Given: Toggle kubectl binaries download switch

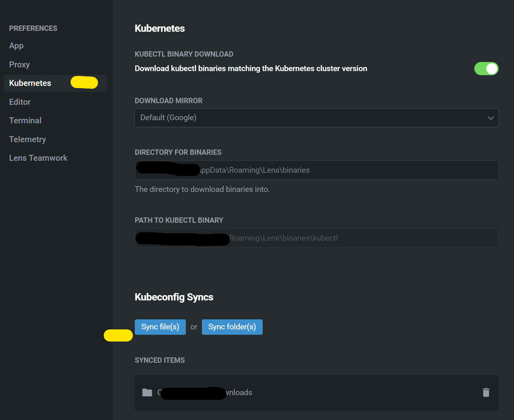Looking at the screenshot, I should pos(486,69).
